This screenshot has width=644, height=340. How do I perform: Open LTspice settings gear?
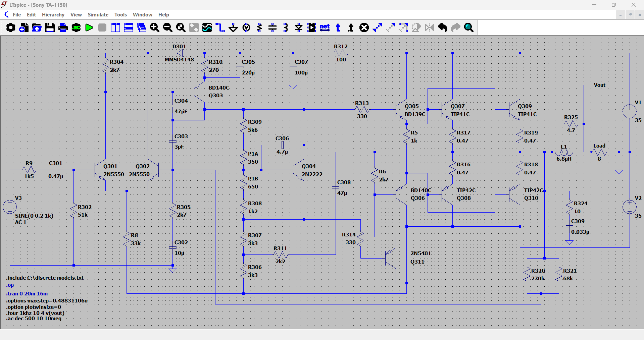point(11,27)
